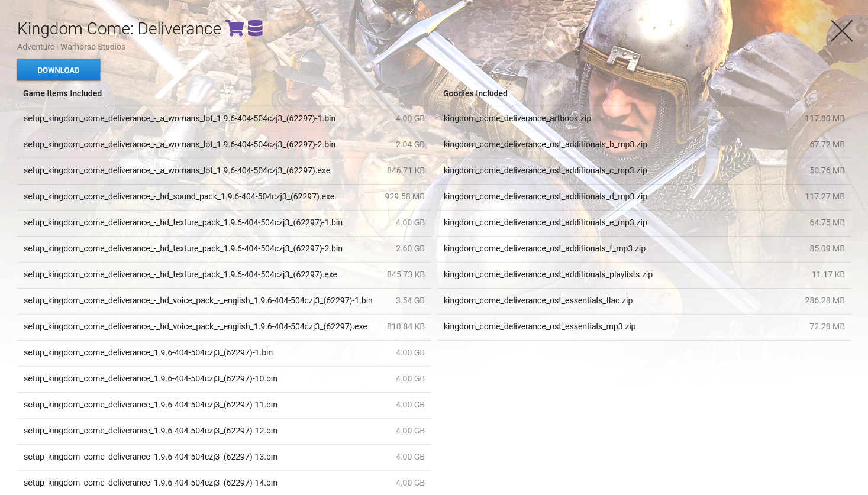The image size is (868, 495).
Task: Pick the ost_additionals_c_mp3.zip goodie
Action: [546, 170]
